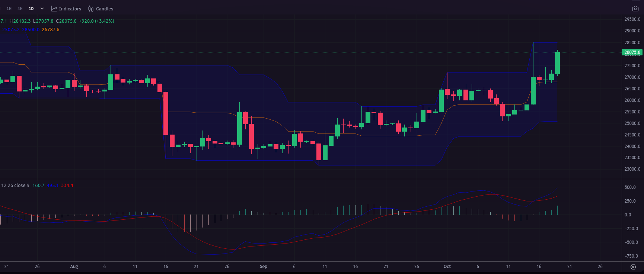
Task: Click the C28075.8 close value
Action: coord(66,21)
